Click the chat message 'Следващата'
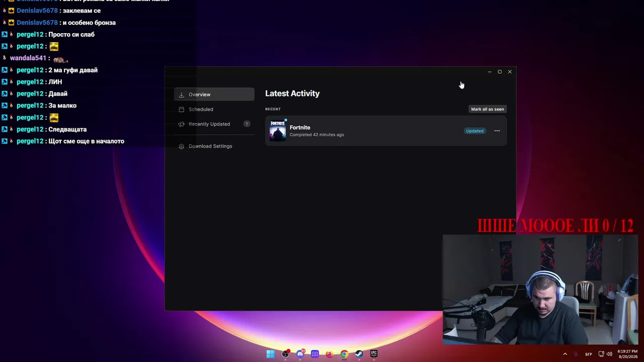This screenshot has width=644, height=362. [x=67, y=130]
